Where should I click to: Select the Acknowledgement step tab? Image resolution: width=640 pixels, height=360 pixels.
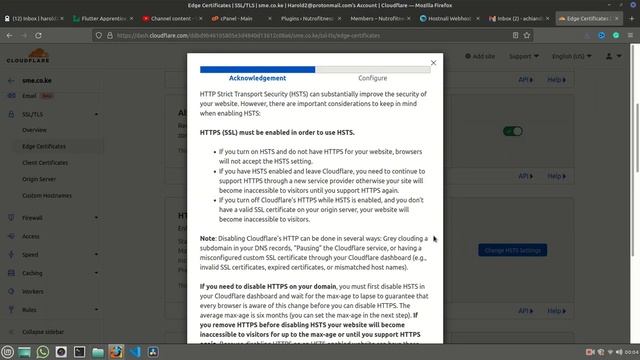(257, 78)
